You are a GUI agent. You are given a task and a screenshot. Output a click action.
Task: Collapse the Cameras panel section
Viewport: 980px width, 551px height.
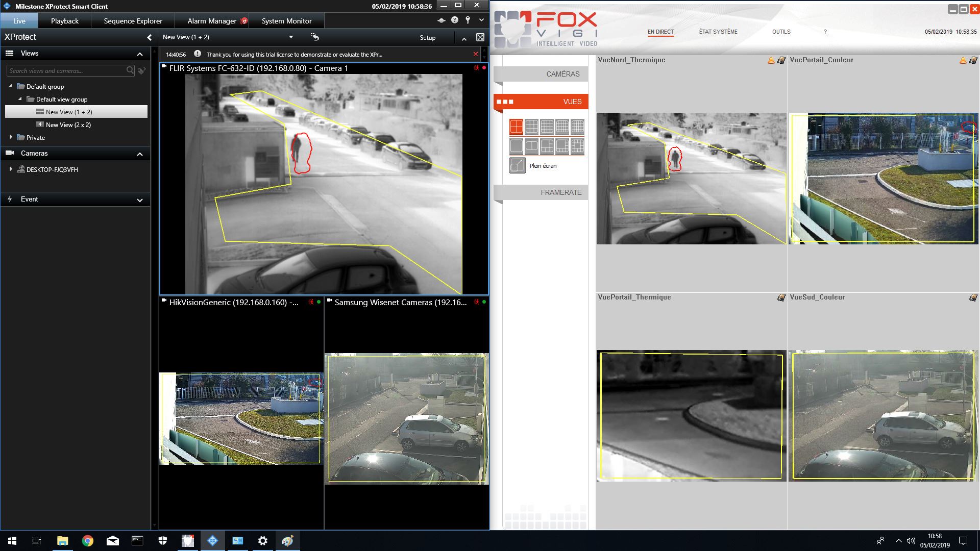click(x=140, y=154)
